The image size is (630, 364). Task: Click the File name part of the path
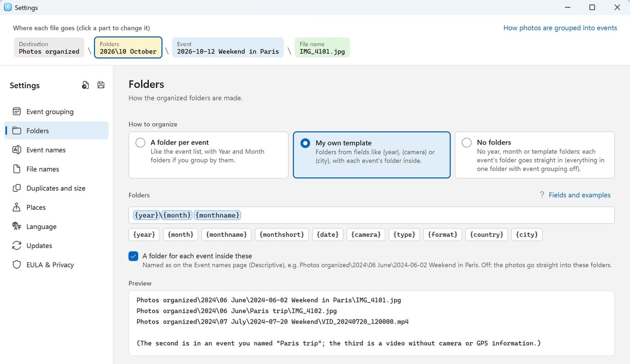point(322,48)
